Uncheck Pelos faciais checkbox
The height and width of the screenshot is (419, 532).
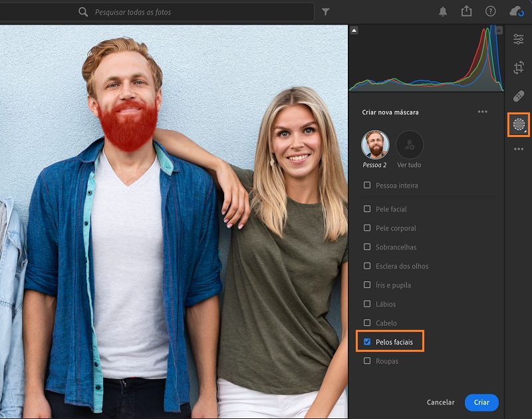pyautogui.click(x=367, y=342)
